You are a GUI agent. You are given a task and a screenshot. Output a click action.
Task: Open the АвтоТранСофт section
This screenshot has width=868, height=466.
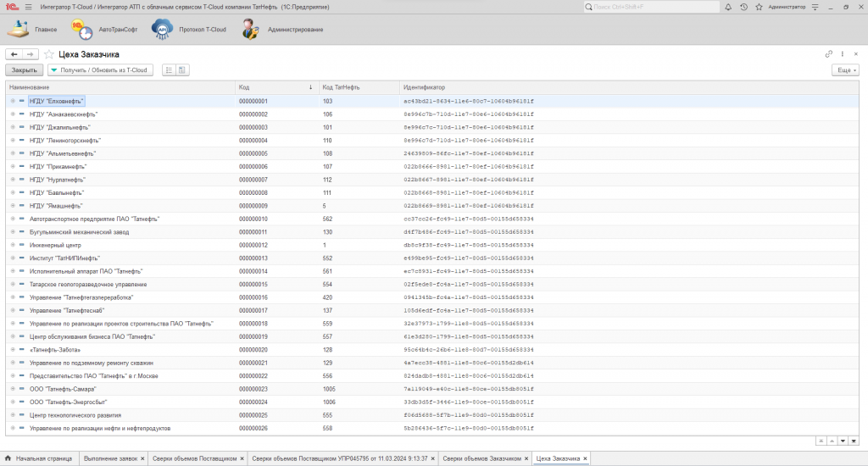104,30
